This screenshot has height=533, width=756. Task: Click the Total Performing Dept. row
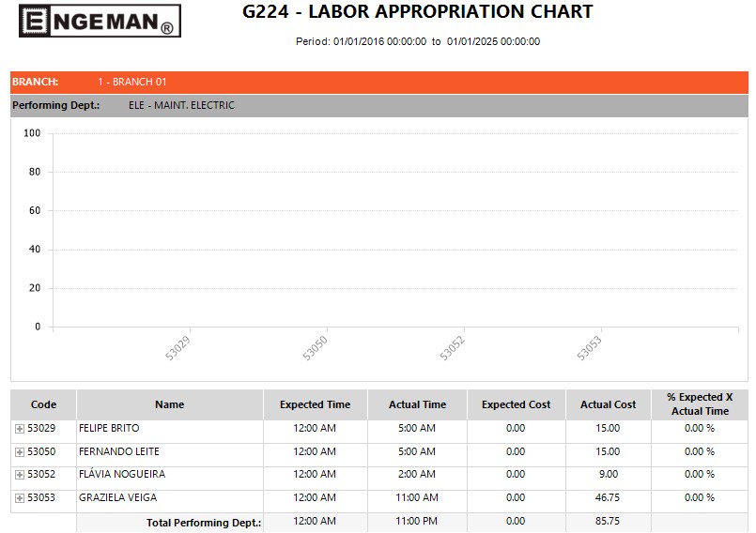(x=204, y=523)
